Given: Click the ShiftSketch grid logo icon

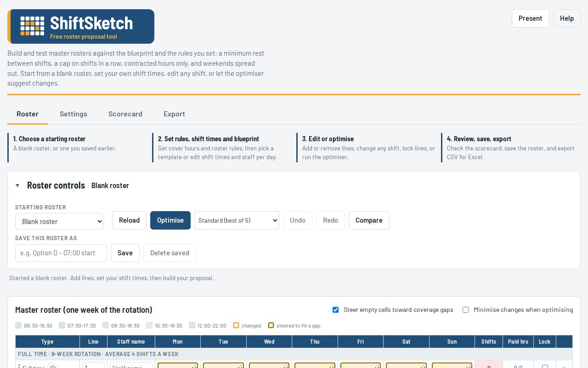Looking at the screenshot, I should tap(32, 26).
